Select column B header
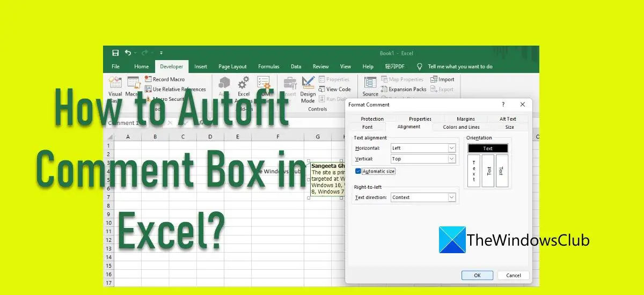Viewport: 644px width, 295px height. (x=156, y=137)
